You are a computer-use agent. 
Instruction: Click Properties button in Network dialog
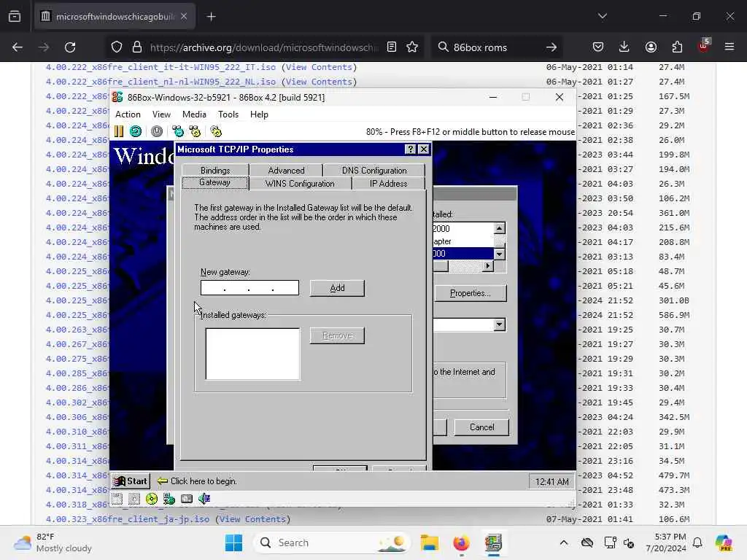click(x=471, y=293)
